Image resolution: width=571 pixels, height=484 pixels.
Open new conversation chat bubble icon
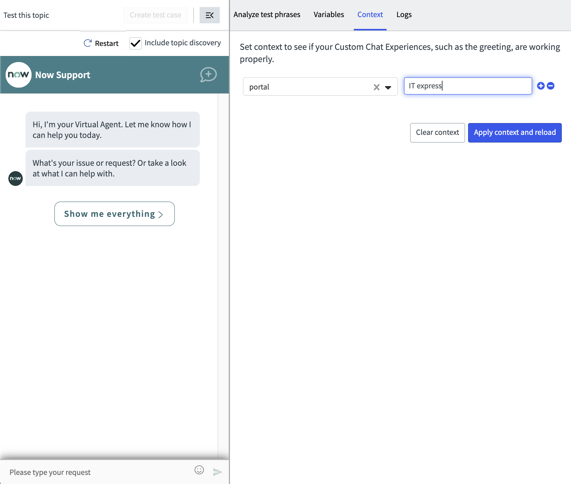pos(208,75)
